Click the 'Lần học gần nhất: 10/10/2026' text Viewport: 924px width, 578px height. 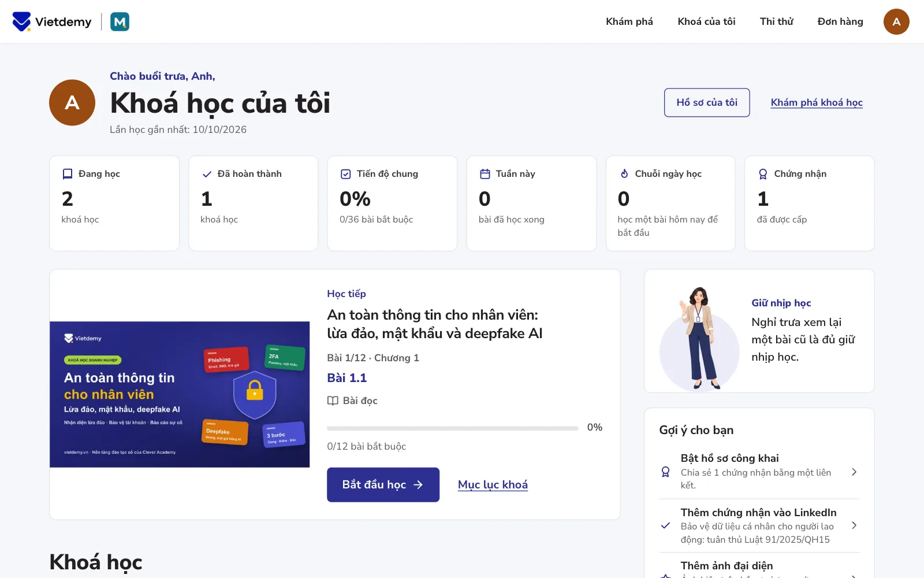click(178, 129)
